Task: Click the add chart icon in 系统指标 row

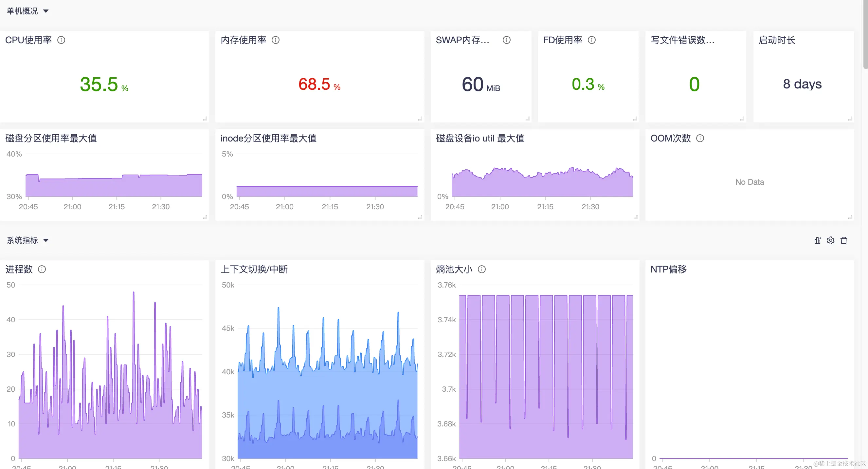Action: tap(817, 240)
